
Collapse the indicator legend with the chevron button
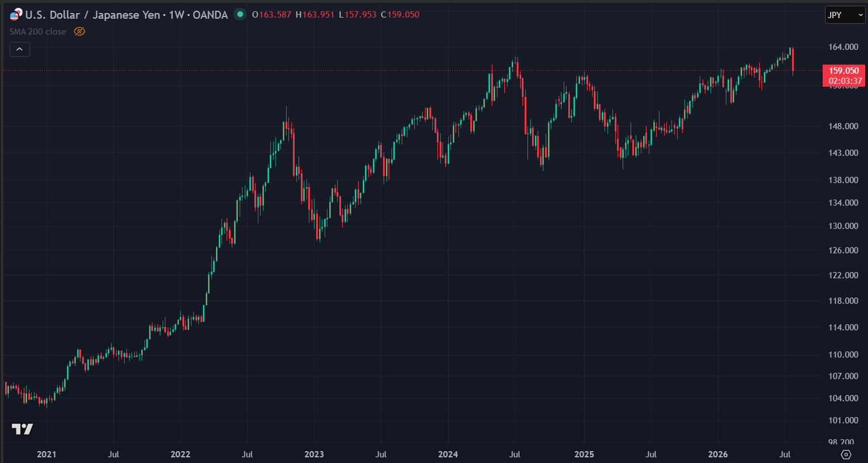tap(19, 49)
